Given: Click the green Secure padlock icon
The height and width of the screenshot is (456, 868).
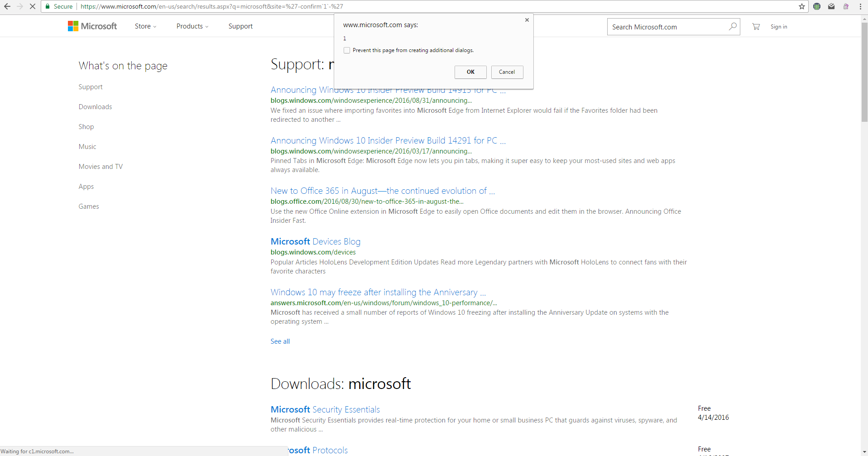Looking at the screenshot, I should click(48, 6).
